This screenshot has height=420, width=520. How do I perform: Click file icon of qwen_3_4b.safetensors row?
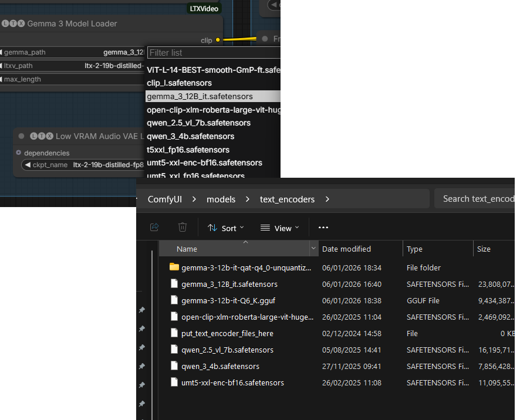click(x=174, y=365)
